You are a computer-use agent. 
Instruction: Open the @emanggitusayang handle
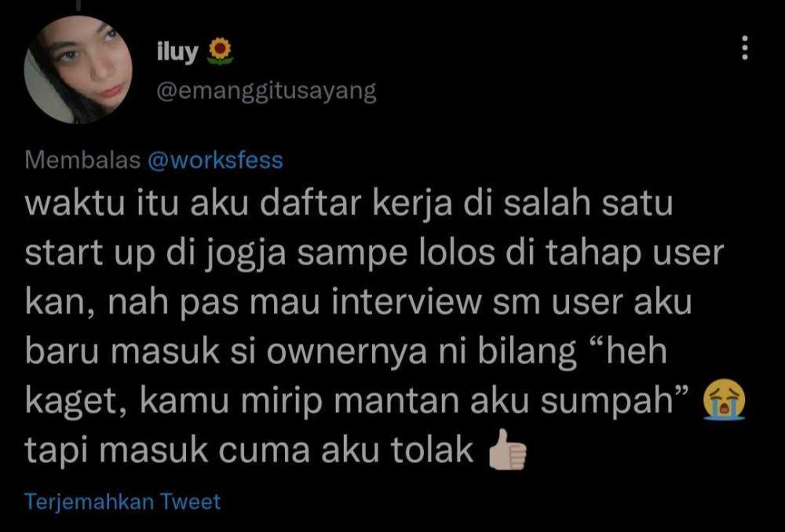pos(266,92)
